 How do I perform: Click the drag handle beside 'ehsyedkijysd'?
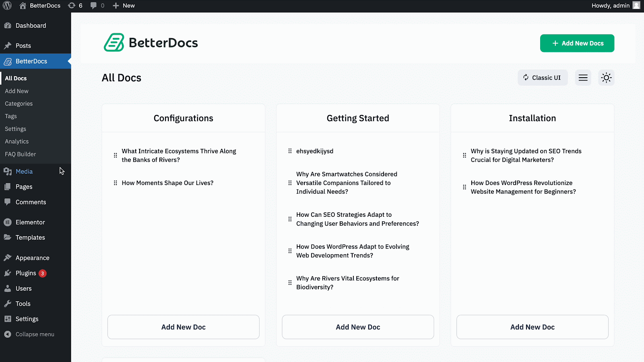pos(290,151)
